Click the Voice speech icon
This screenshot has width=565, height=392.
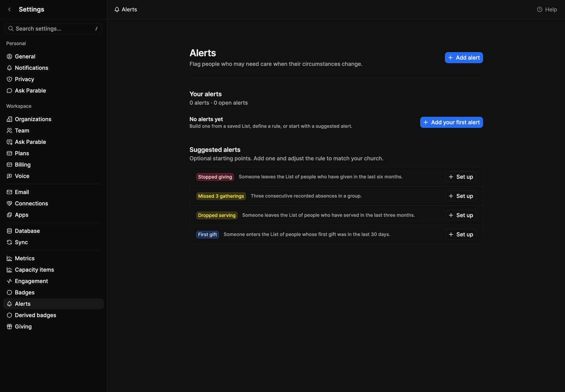point(9,176)
